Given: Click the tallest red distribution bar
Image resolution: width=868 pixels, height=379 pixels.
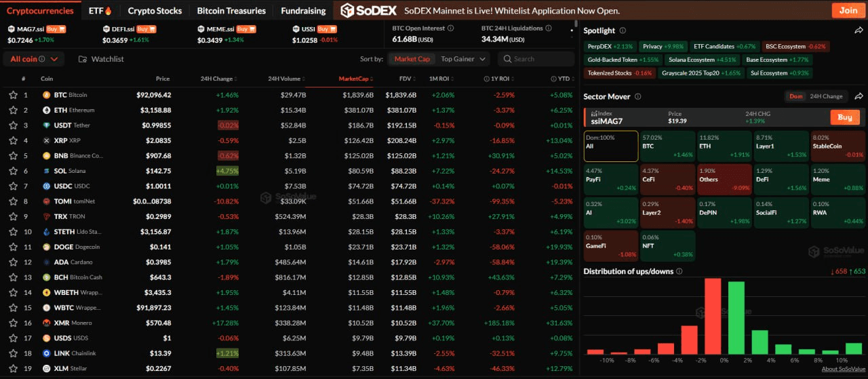Looking at the screenshot, I should 713,316.
